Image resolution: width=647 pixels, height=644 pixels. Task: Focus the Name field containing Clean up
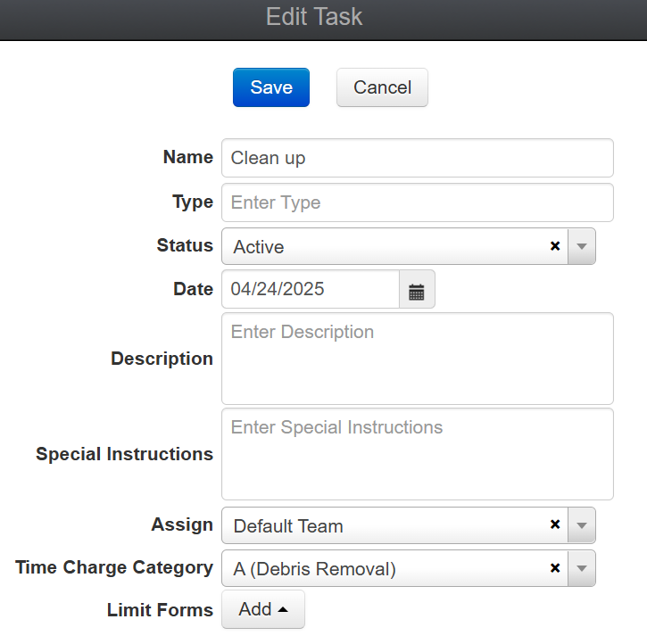click(418, 158)
